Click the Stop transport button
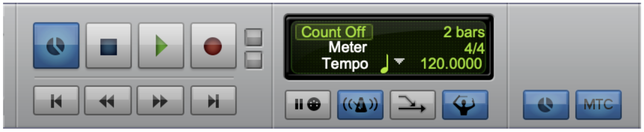Screen dimensions: 644x132 coord(109,46)
